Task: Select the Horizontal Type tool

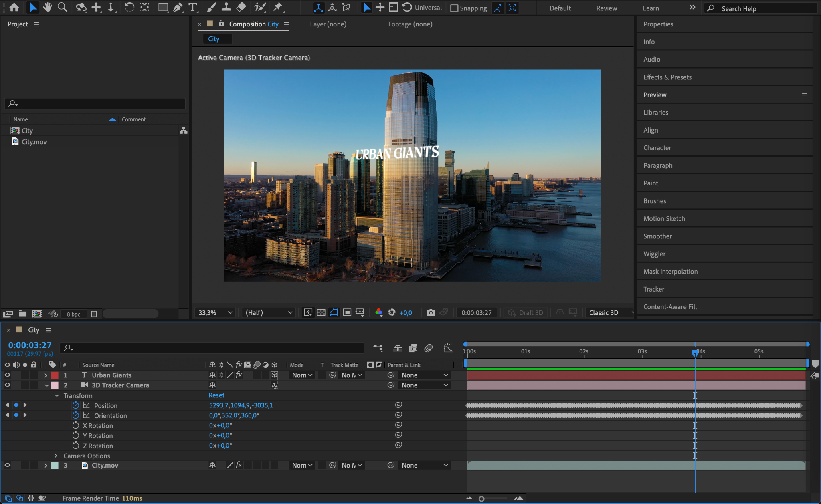Action: 193,7
